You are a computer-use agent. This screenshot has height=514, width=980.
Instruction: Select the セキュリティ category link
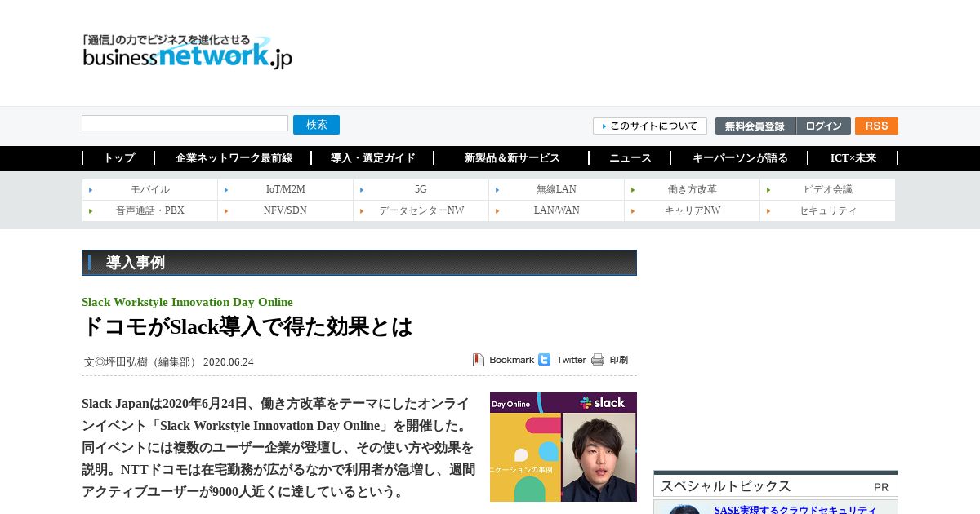827,210
